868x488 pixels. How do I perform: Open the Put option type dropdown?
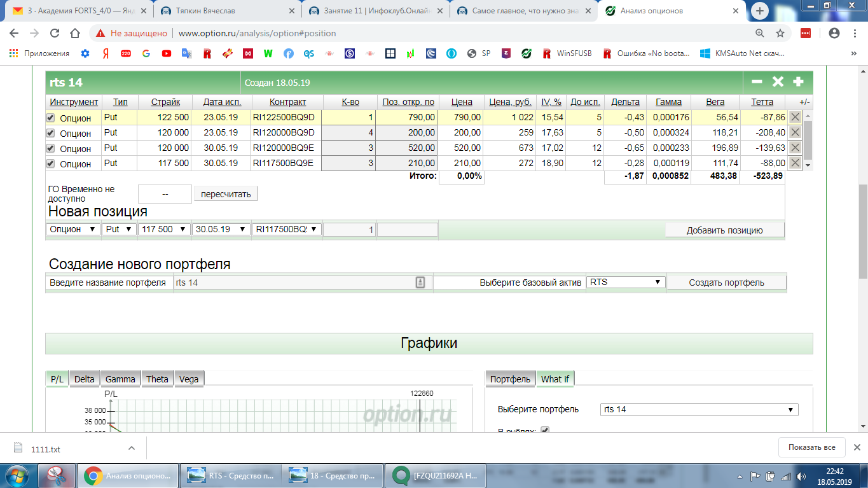pyautogui.click(x=119, y=229)
